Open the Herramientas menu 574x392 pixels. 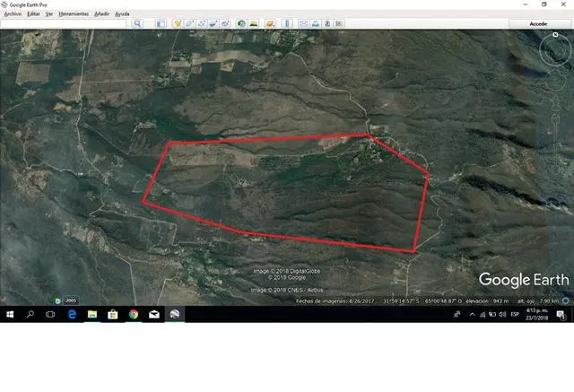[x=74, y=14]
